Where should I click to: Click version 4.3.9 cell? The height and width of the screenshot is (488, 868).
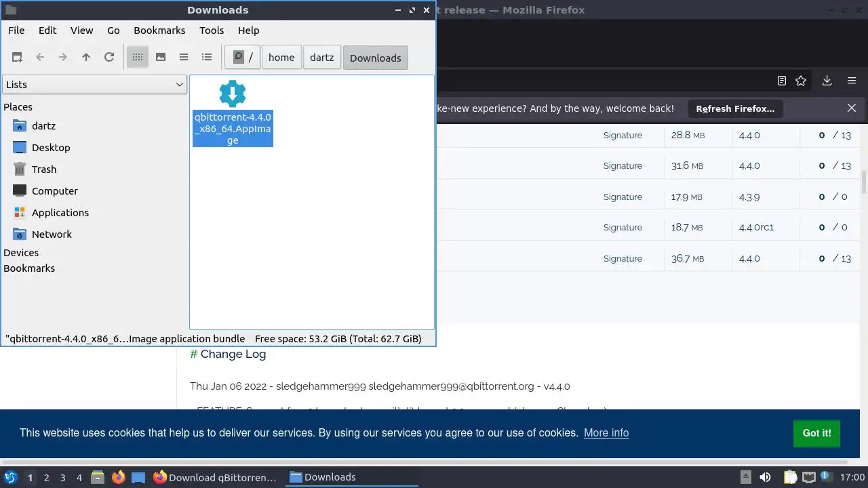click(x=749, y=197)
